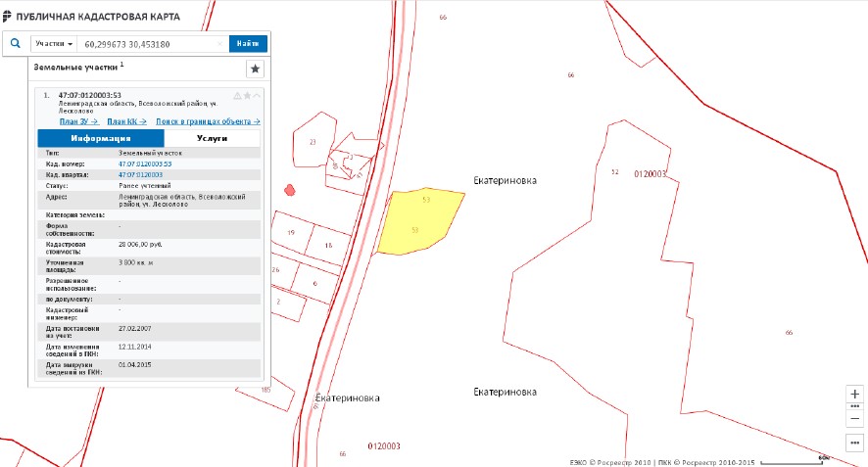The width and height of the screenshot is (868, 467).
Task: Zoom out the map with minus button
Action: (x=854, y=418)
